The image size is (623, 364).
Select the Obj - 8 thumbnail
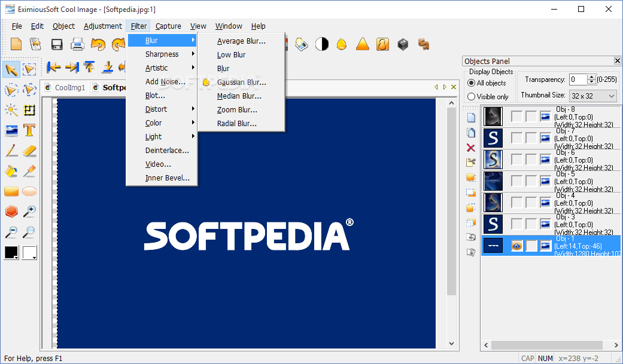click(493, 117)
